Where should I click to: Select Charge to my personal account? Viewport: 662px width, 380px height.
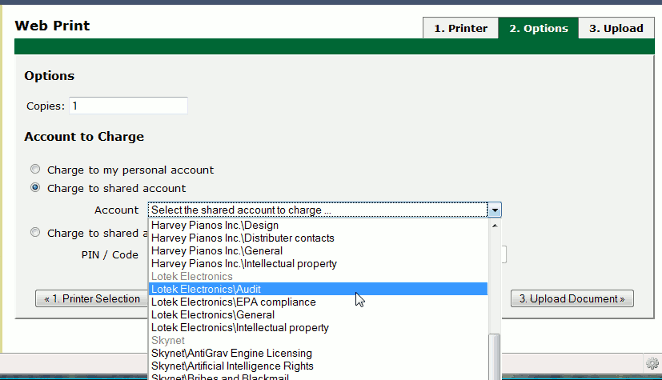35,169
